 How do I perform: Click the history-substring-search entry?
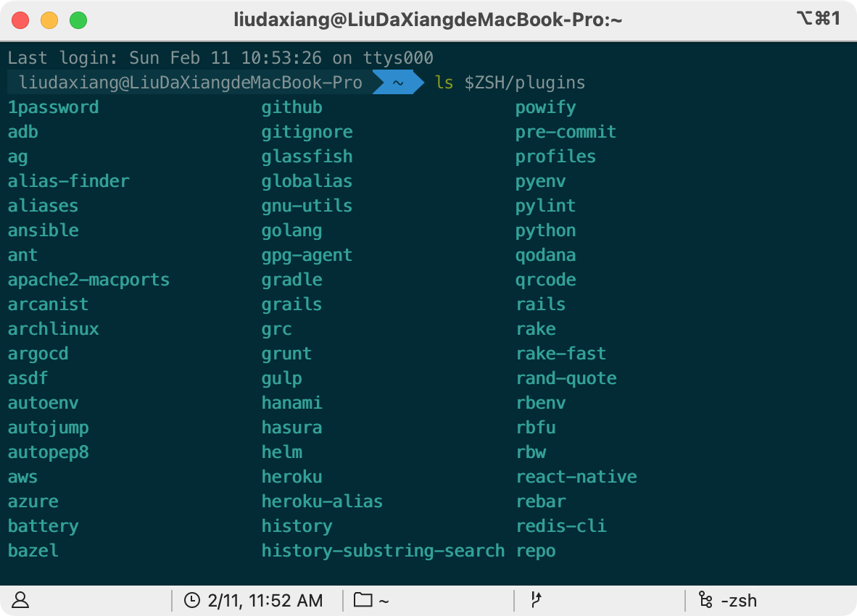point(383,551)
